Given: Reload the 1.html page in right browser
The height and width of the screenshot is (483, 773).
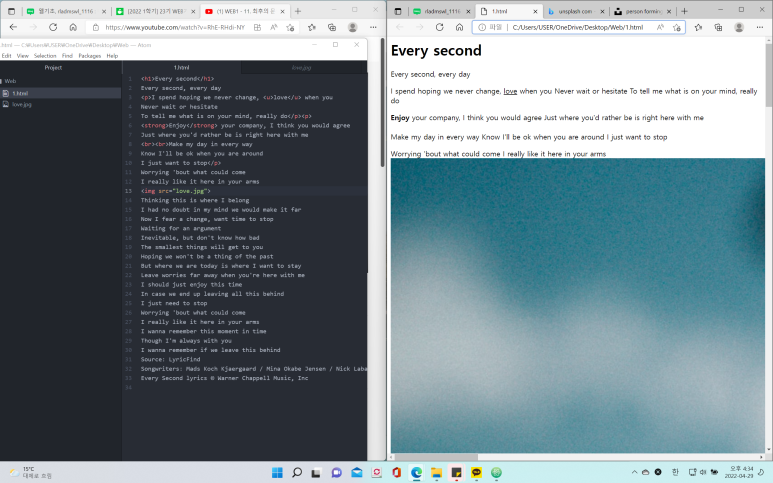Looking at the screenshot, I should (x=439, y=28).
